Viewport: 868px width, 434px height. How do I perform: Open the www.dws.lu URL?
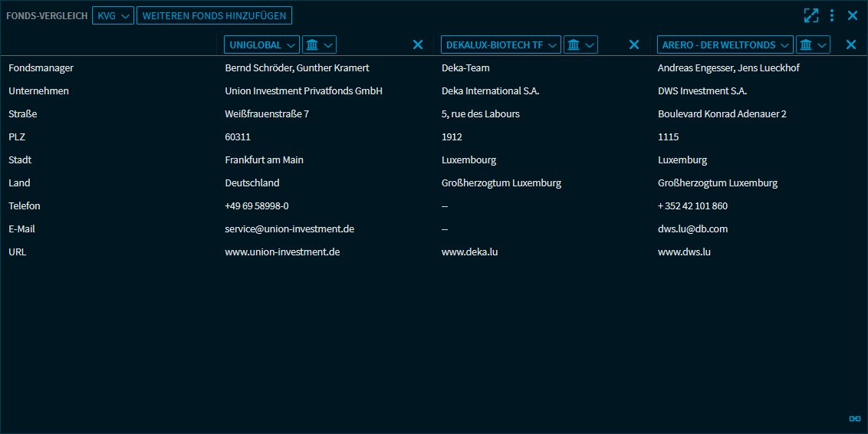coord(684,252)
